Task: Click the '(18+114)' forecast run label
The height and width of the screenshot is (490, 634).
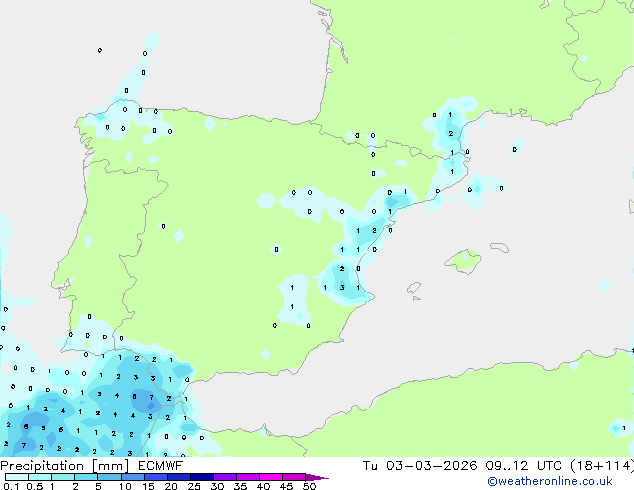Action: pyautogui.click(x=602, y=466)
